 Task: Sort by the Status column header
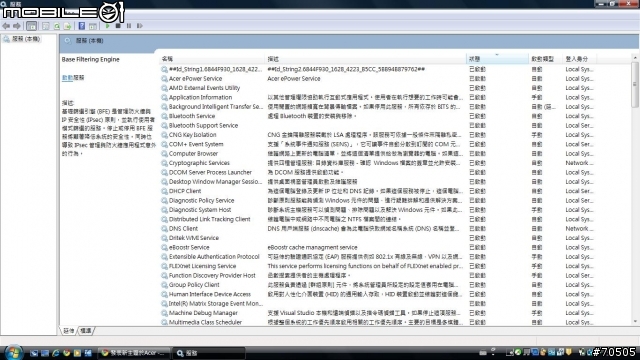tap(497, 59)
